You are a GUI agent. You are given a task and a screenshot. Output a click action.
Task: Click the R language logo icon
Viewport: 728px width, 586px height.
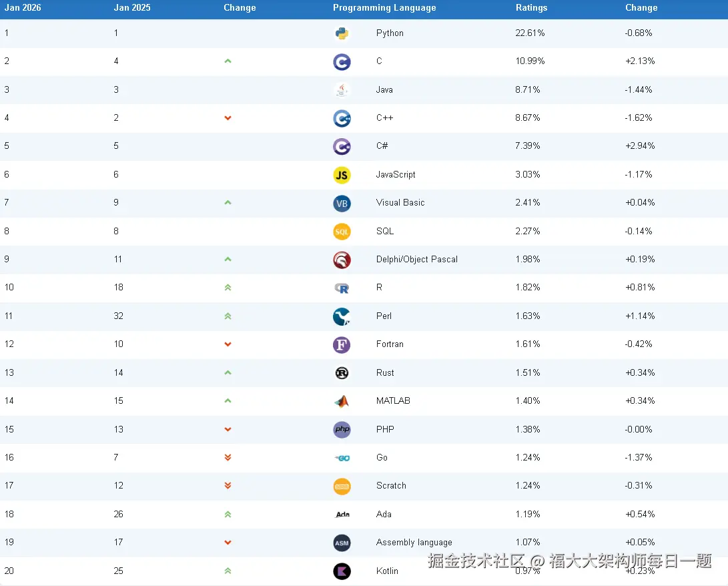[x=342, y=288]
